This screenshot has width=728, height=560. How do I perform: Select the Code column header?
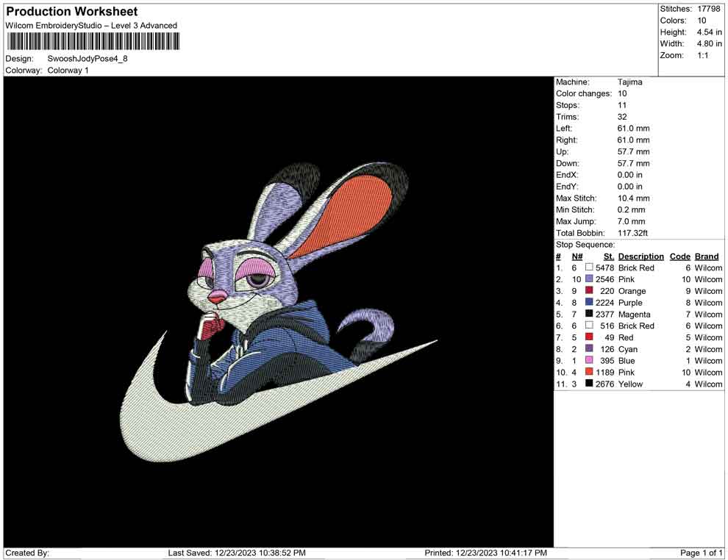(x=679, y=256)
